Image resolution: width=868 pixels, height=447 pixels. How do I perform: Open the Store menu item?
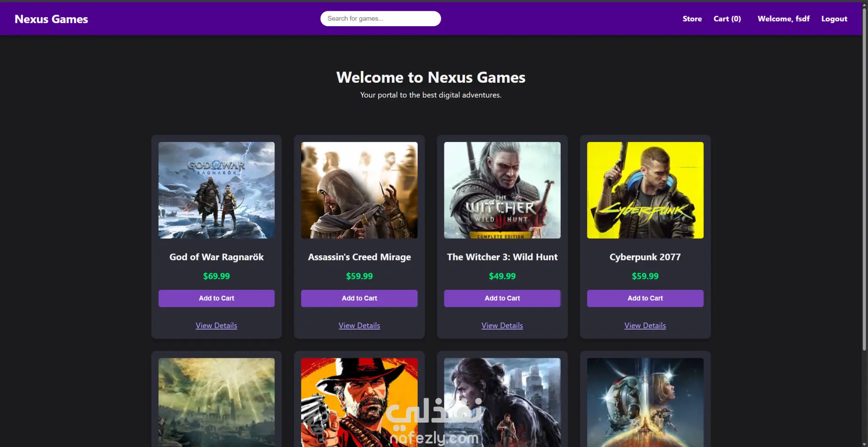[x=692, y=19]
